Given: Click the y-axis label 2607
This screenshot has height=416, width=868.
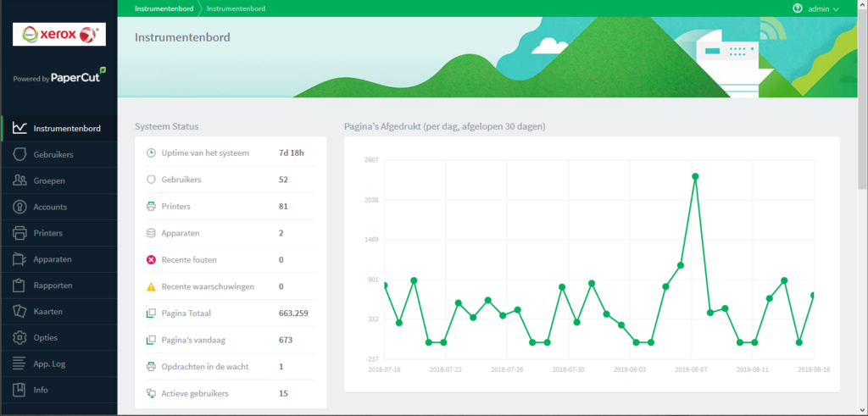Looking at the screenshot, I should click(x=371, y=160).
